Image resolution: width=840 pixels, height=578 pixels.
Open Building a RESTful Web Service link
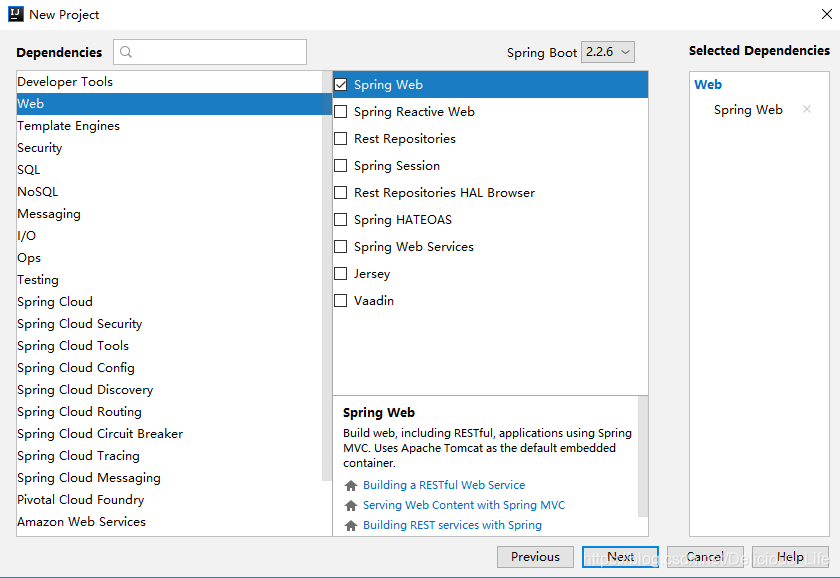click(x=444, y=485)
